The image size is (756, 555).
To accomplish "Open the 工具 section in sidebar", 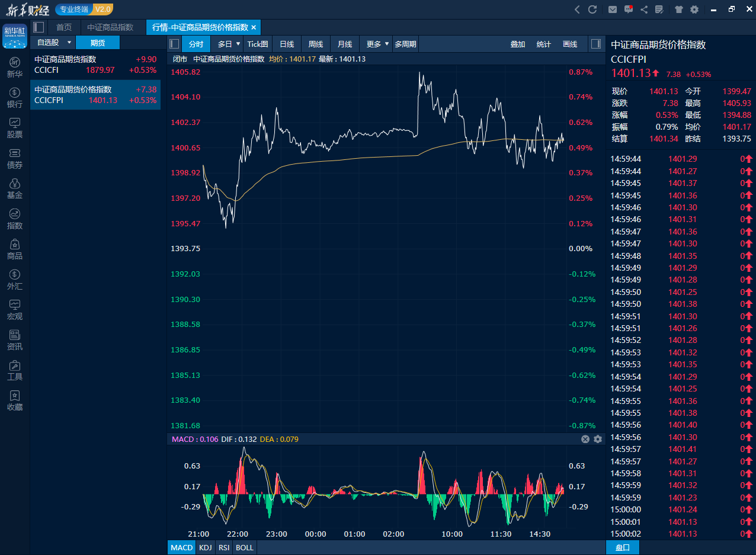I will pos(15,370).
